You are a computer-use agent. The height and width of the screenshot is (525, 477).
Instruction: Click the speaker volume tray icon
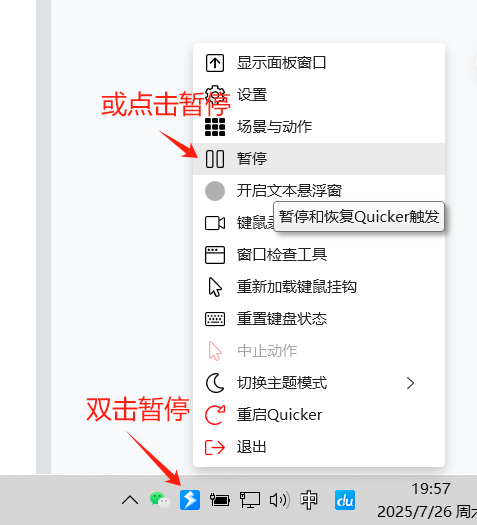[280, 500]
